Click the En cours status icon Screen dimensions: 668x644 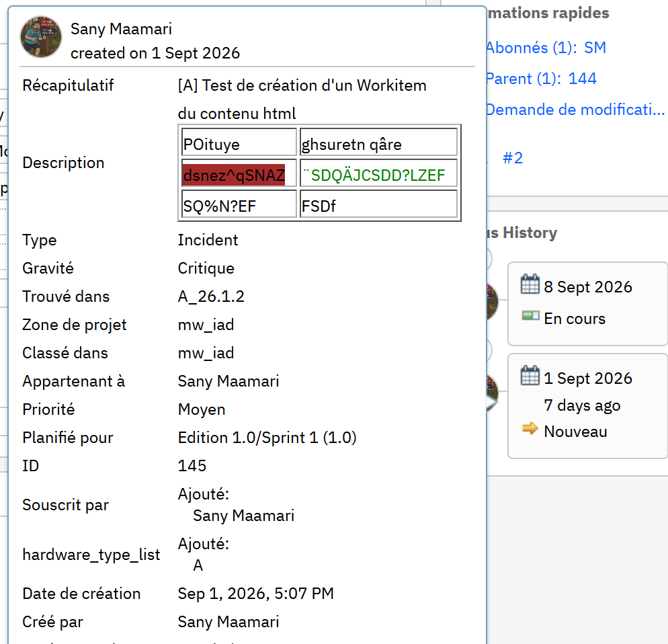click(530, 316)
